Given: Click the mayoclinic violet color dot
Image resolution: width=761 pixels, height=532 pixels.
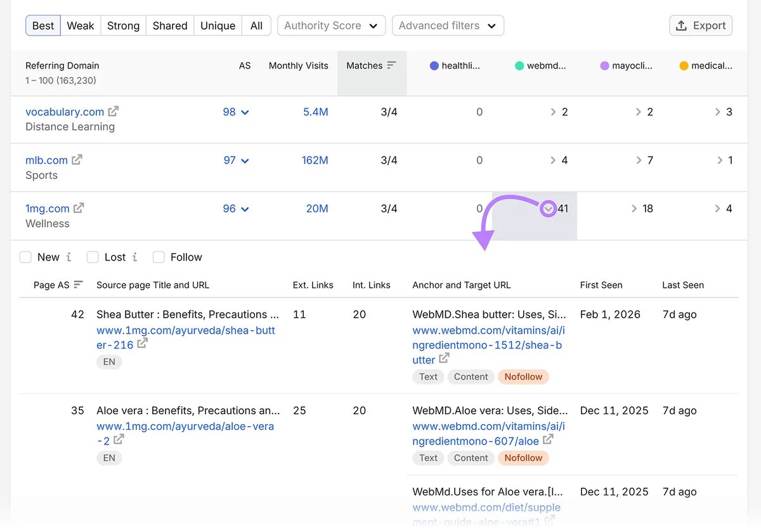Looking at the screenshot, I should (604, 65).
